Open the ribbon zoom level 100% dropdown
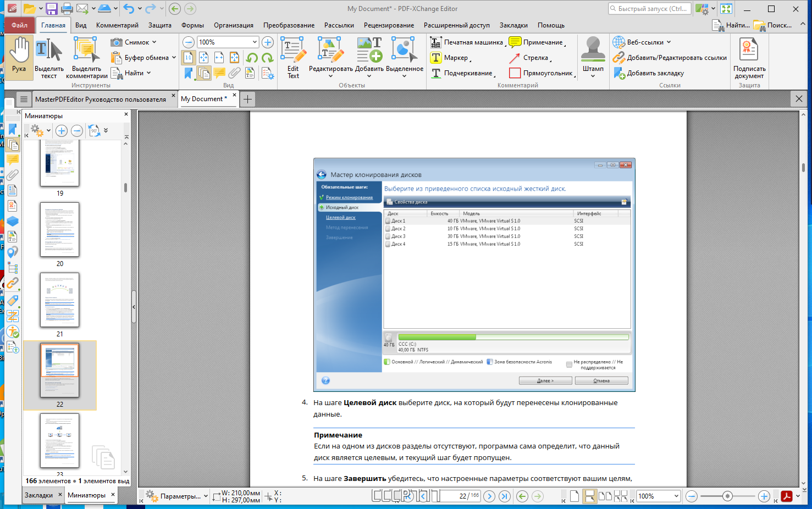The height and width of the screenshot is (509, 812). click(x=255, y=42)
